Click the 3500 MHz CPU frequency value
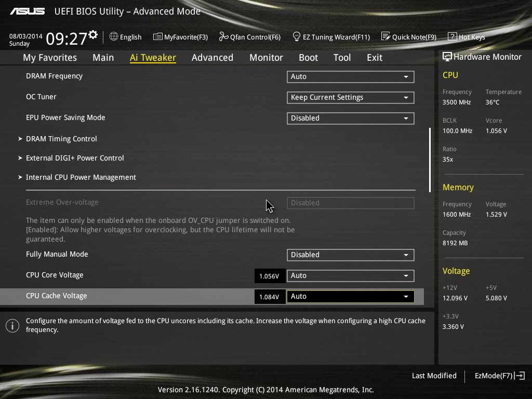Screen dimensions: 532x399 [x=457, y=102]
